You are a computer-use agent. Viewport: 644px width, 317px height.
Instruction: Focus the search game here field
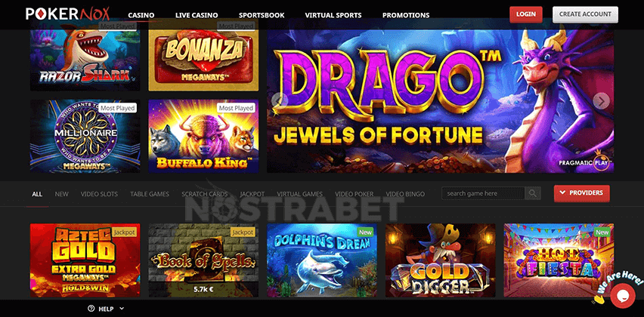(483, 193)
